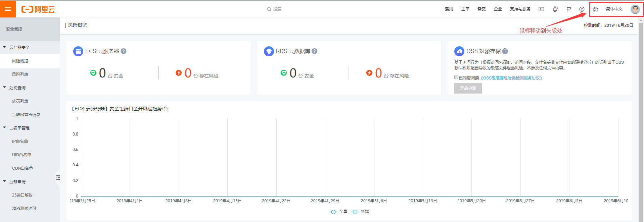644x222 pixels.
Task: Click the red risk icon in RDS card
Action: tap(369, 73)
